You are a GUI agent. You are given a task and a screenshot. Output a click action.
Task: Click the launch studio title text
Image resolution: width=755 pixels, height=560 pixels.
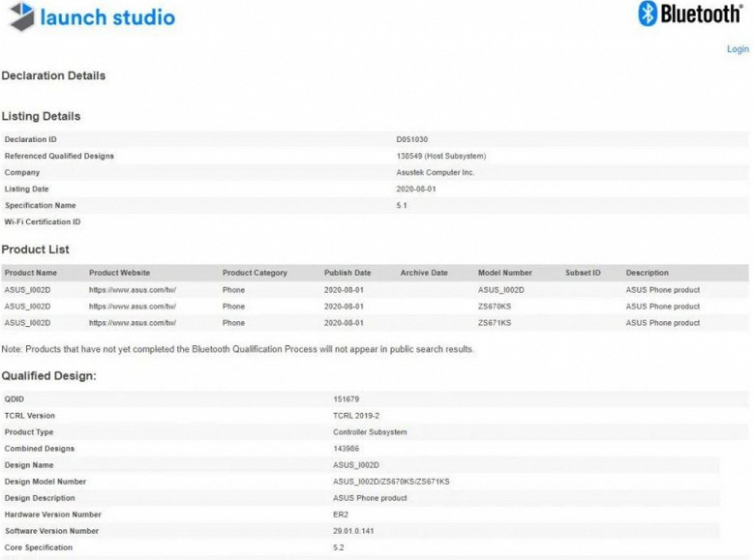point(107,17)
